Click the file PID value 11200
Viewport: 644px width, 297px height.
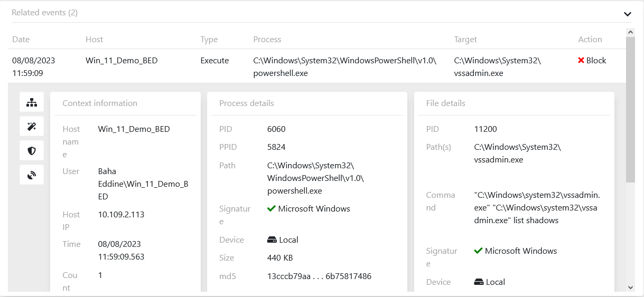click(486, 129)
